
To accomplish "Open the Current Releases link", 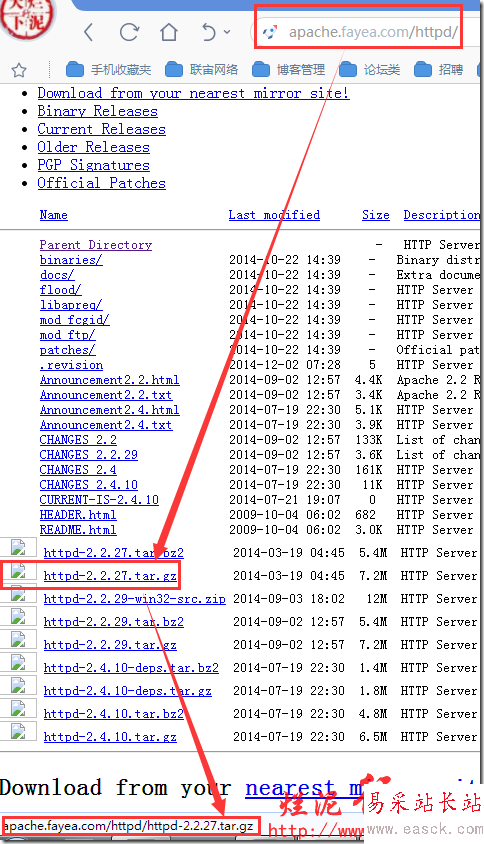I will (x=101, y=129).
